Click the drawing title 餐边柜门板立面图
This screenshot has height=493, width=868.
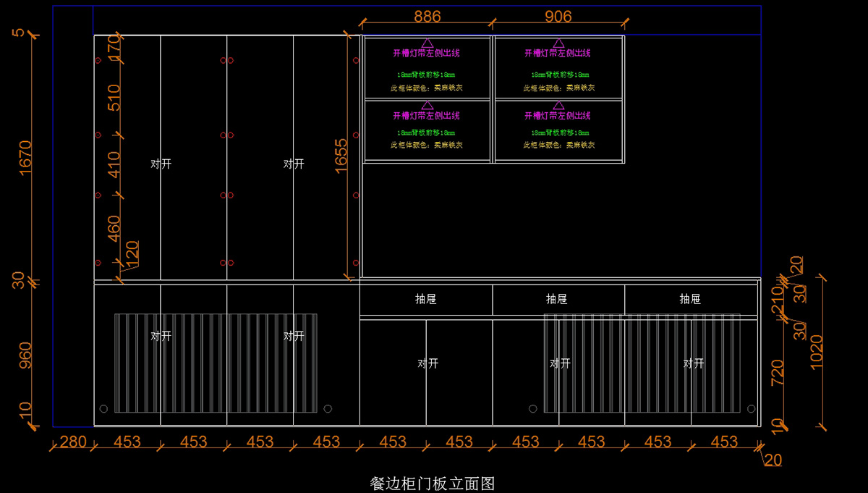tap(433, 484)
